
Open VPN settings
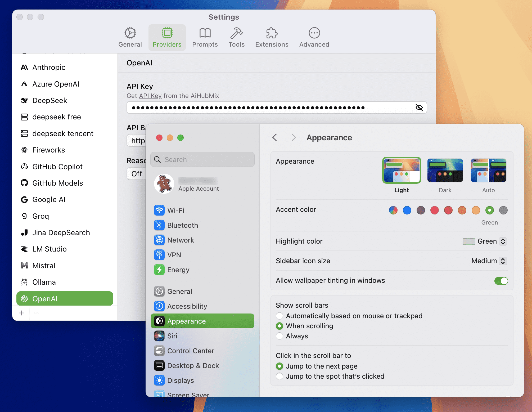click(x=202, y=255)
